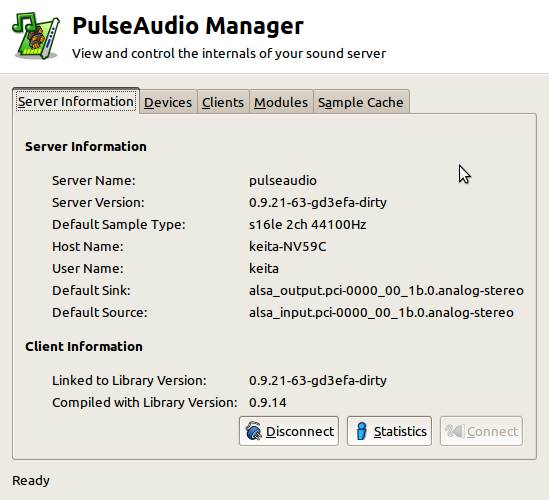The height and width of the screenshot is (500, 549).
Task: Open the Devices tab
Action: (168, 102)
